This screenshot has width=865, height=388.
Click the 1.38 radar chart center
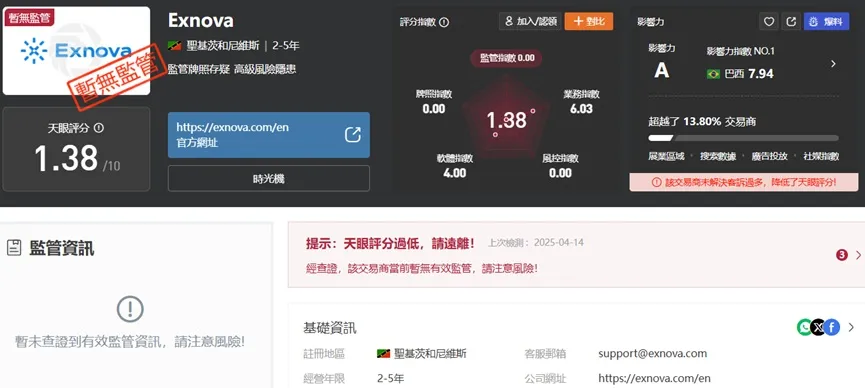click(506, 120)
